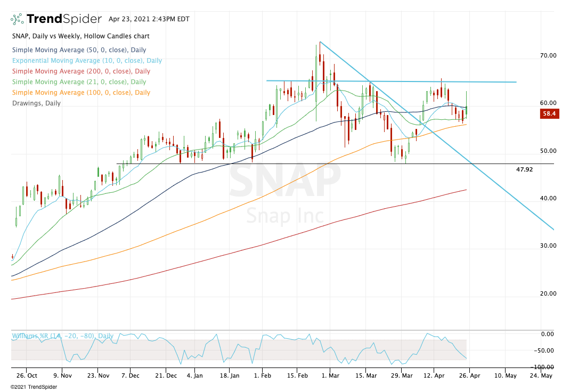Click the 18. Jan date axis label
Viewport: 570px width, 392px height.
click(230, 375)
